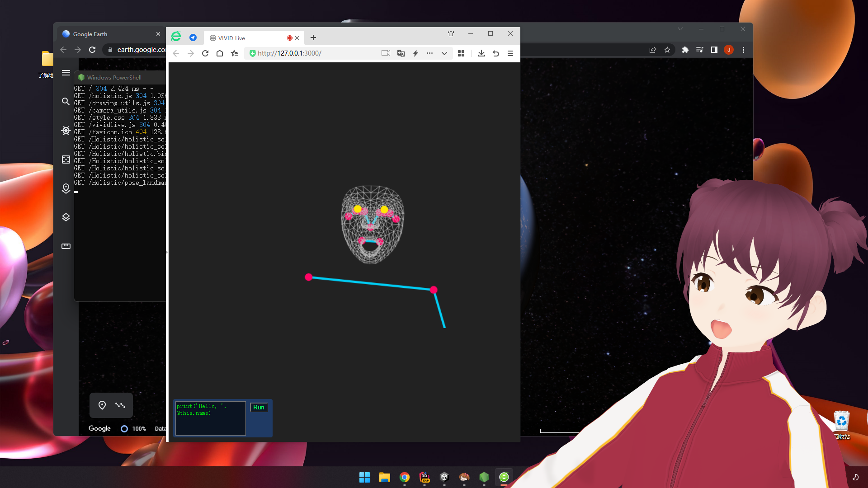Click the 360 browser logo icon
This screenshot has height=488, width=868.
click(176, 37)
